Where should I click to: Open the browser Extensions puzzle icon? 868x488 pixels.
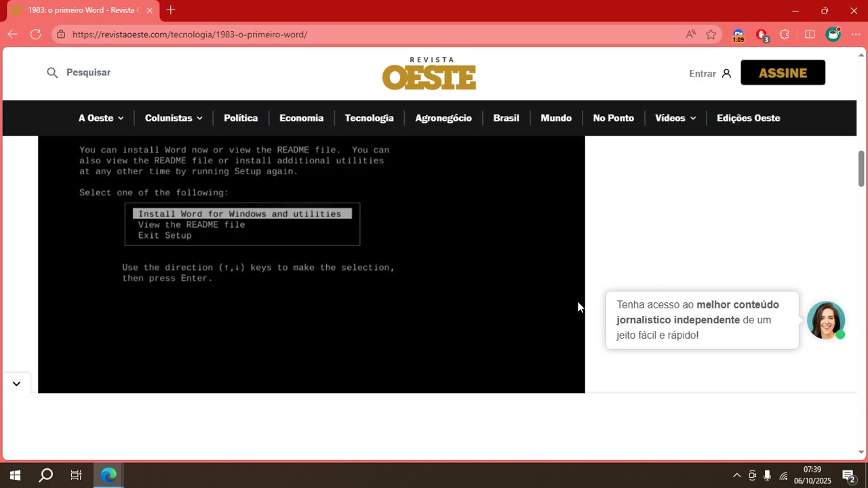785,34
